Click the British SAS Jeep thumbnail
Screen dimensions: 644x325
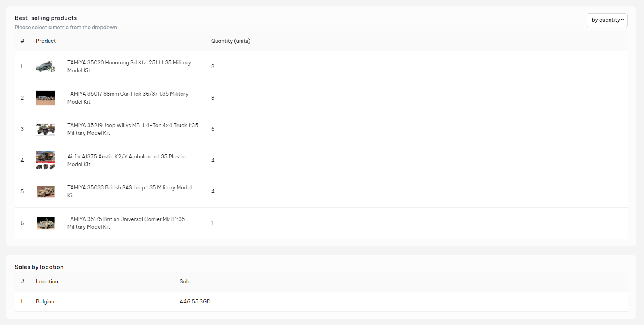pyautogui.click(x=46, y=192)
